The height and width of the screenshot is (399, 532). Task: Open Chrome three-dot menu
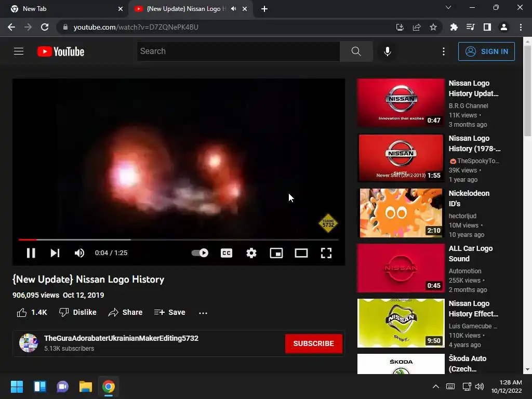521,27
